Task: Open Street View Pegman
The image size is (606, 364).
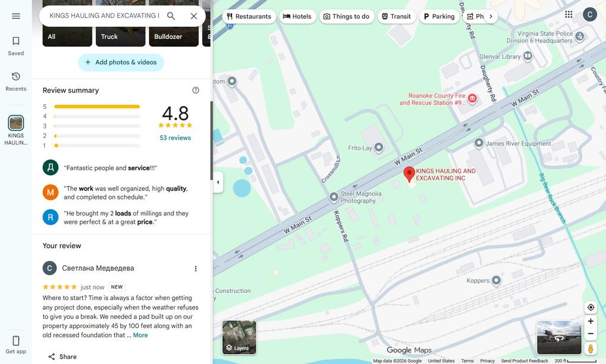Action: 591,349
